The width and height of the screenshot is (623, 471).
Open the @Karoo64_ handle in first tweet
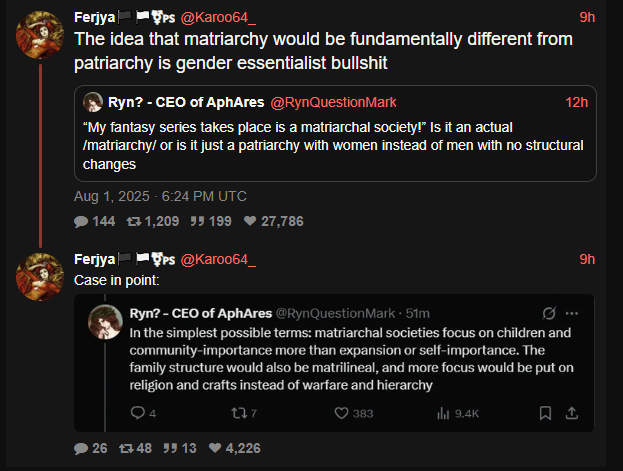pyautogui.click(x=218, y=17)
